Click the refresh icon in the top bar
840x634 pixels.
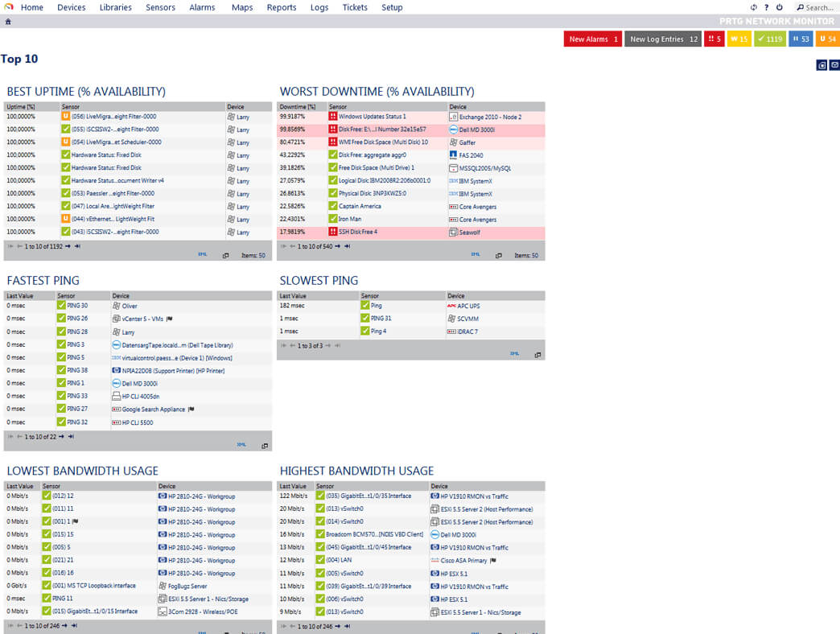754,7
